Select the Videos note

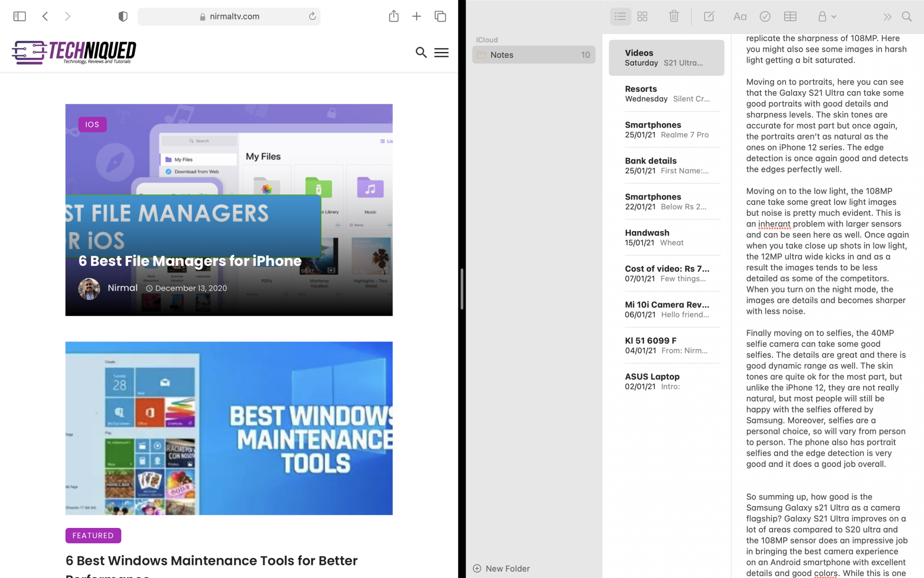[x=666, y=58]
